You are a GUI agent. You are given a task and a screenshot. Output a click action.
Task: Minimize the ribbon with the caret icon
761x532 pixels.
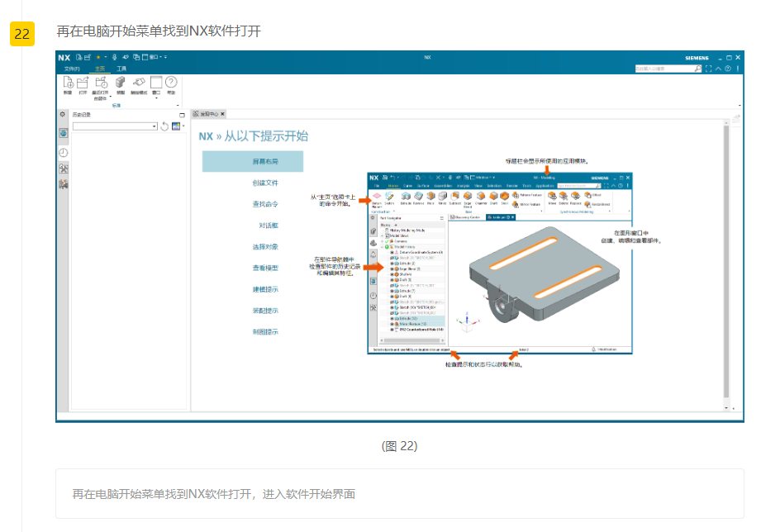tap(718, 69)
